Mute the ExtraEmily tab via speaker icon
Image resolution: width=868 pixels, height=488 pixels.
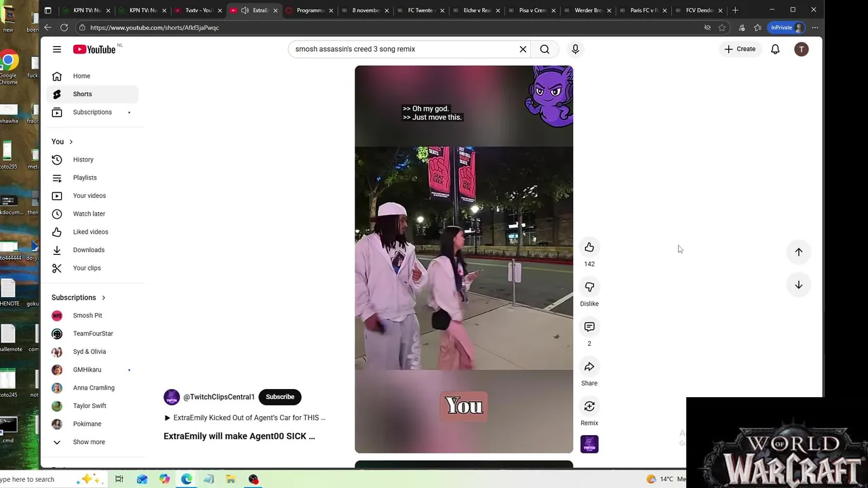coord(245,10)
